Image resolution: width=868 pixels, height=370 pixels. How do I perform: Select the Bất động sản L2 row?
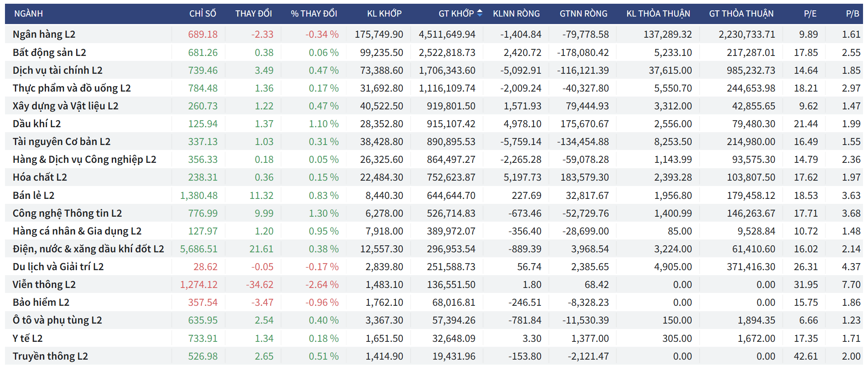point(49,53)
